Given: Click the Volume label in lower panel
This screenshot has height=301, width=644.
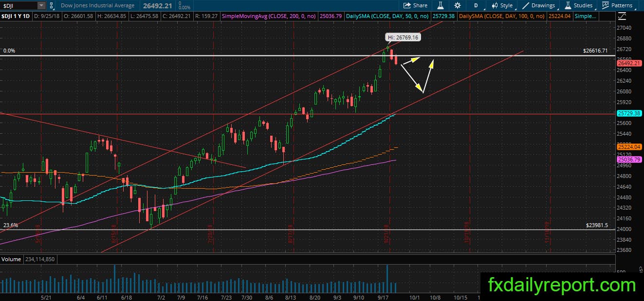Looking at the screenshot, I should point(11,259).
